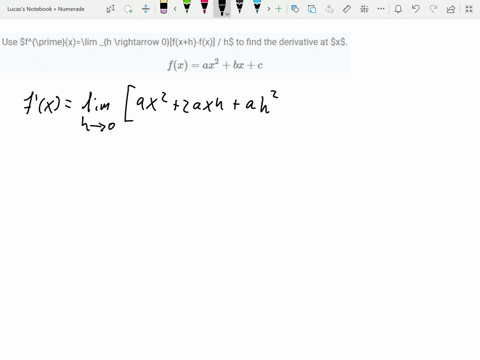Open the more options ellipsis menu
Image resolution: width=480 pixels, height=360 pixels.
(381, 9)
